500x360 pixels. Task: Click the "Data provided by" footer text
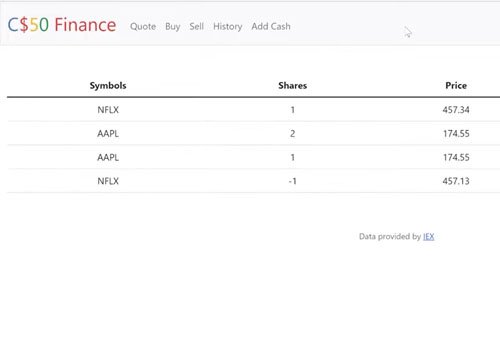390,237
